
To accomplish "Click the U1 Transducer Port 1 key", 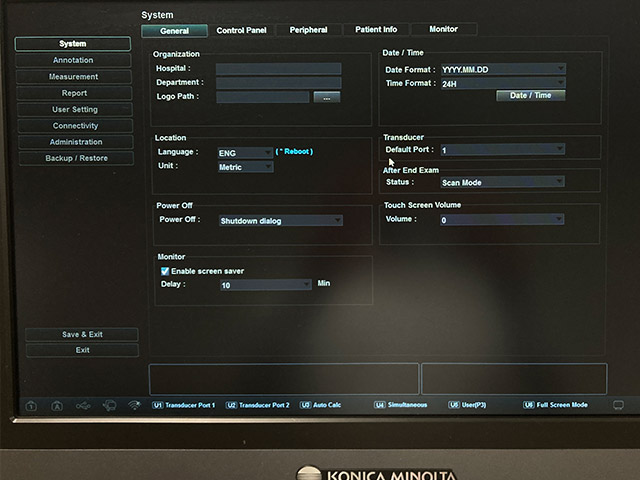I will (185, 405).
